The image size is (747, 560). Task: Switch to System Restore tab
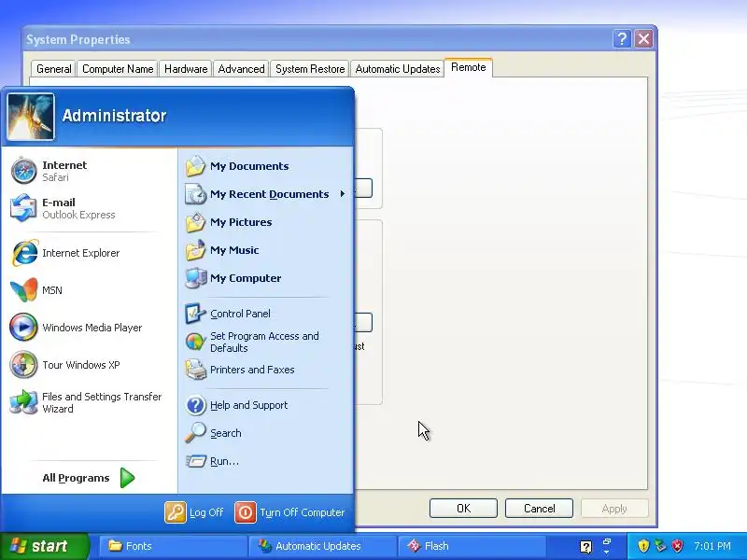pos(310,69)
